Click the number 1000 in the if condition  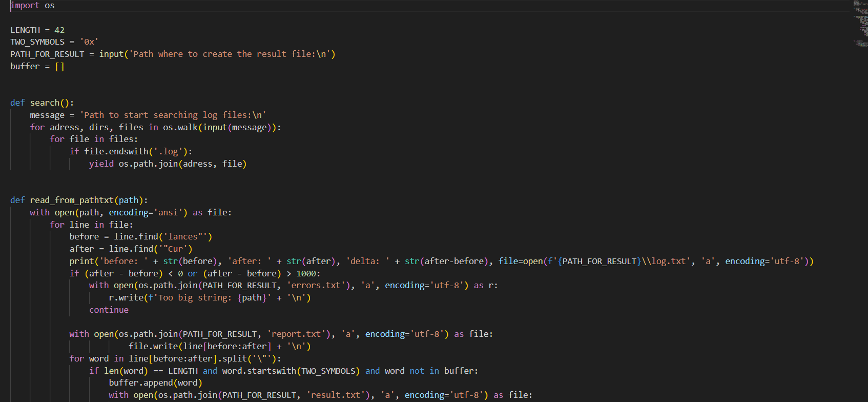[306, 274]
